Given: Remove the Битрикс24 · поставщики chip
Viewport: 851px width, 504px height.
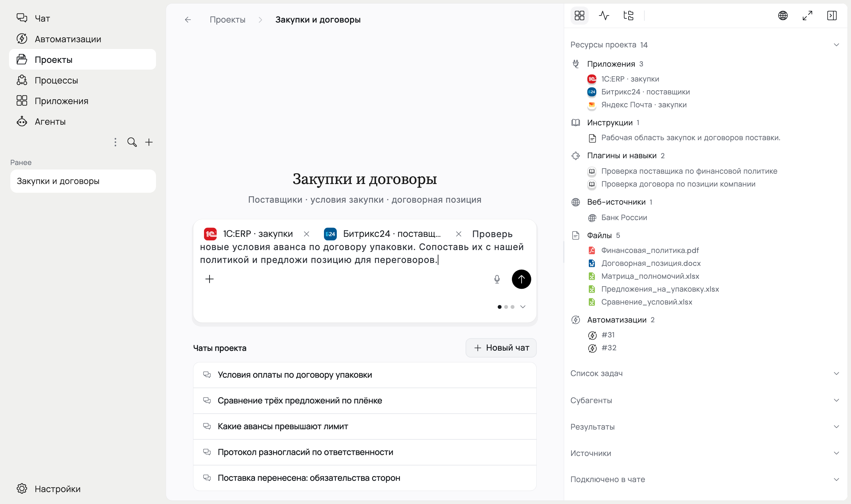Looking at the screenshot, I should (x=458, y=234).
